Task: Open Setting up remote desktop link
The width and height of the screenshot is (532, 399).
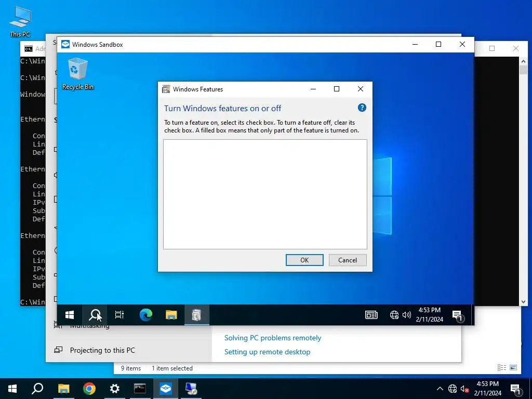Action: pos(267,352)
